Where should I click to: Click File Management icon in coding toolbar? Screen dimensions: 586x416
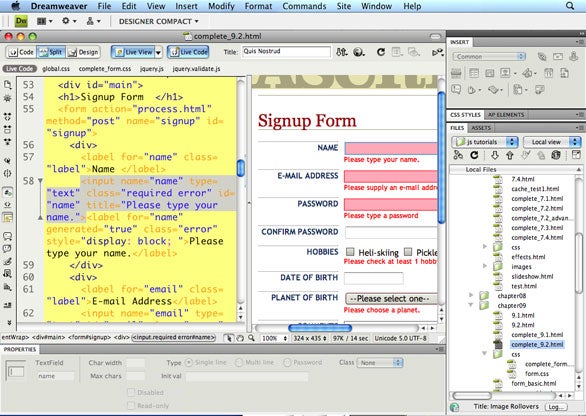click(7, 84)
